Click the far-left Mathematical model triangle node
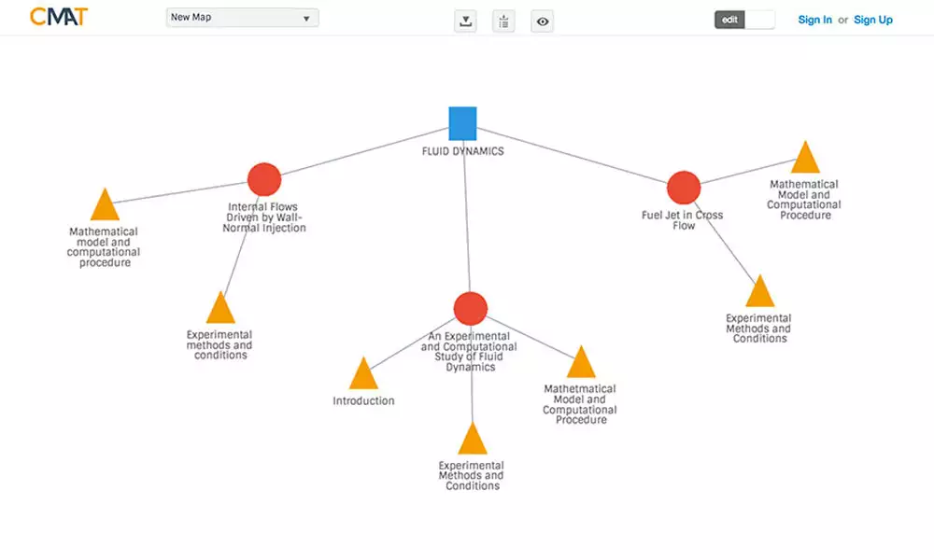 pyautogui.click(x=105, y=207)
